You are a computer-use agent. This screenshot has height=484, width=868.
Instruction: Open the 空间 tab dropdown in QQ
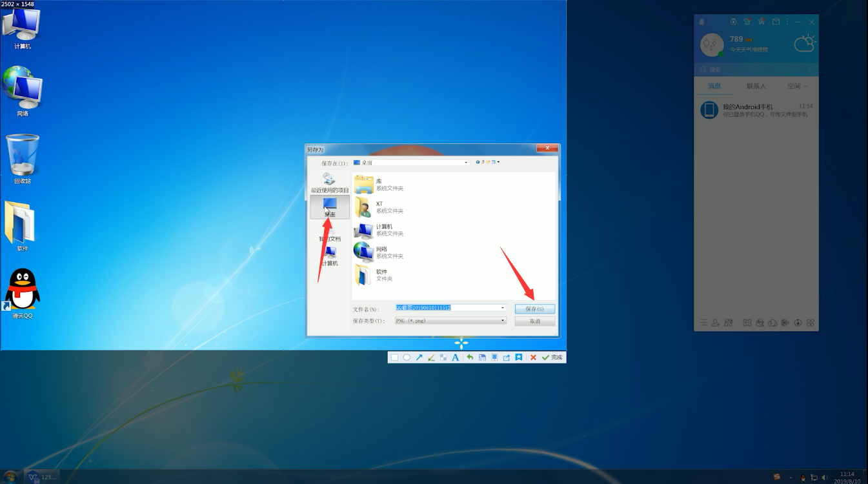(797, 86)
